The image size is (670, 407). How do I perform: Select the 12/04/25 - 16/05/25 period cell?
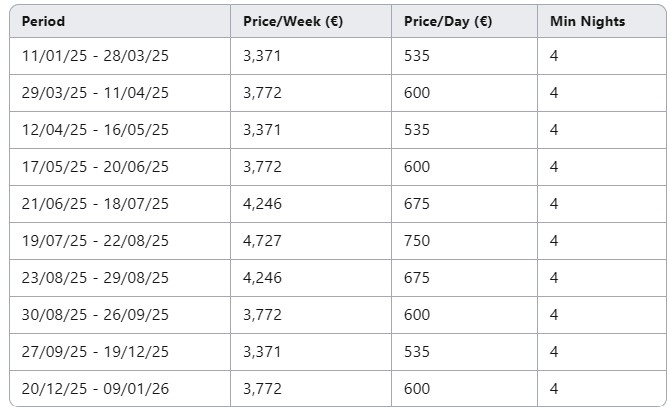pos(120,130)
